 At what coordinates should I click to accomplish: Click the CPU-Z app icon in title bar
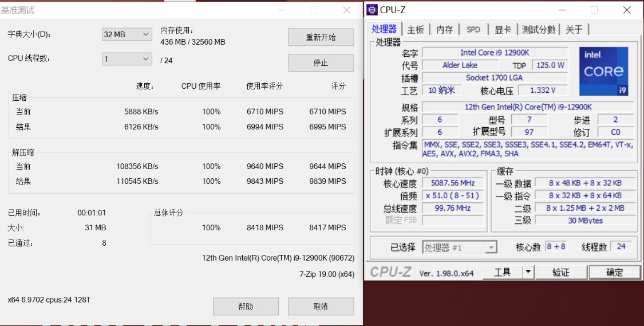[372, 10]
